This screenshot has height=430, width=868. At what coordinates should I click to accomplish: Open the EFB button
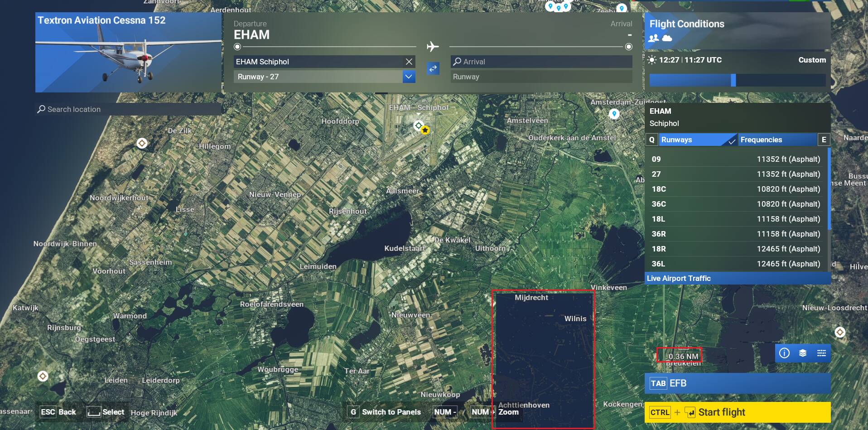pos(737,383)
